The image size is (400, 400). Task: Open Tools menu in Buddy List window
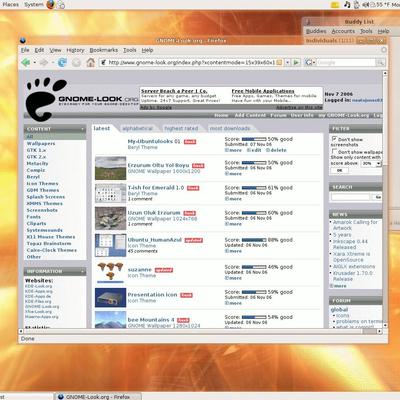coord(366,31)
